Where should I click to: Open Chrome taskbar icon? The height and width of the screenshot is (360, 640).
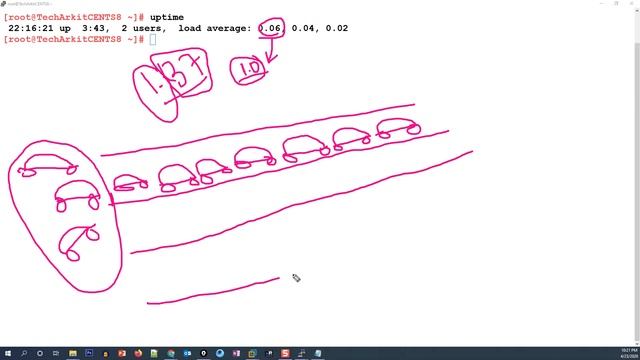[x=171, y=353]
